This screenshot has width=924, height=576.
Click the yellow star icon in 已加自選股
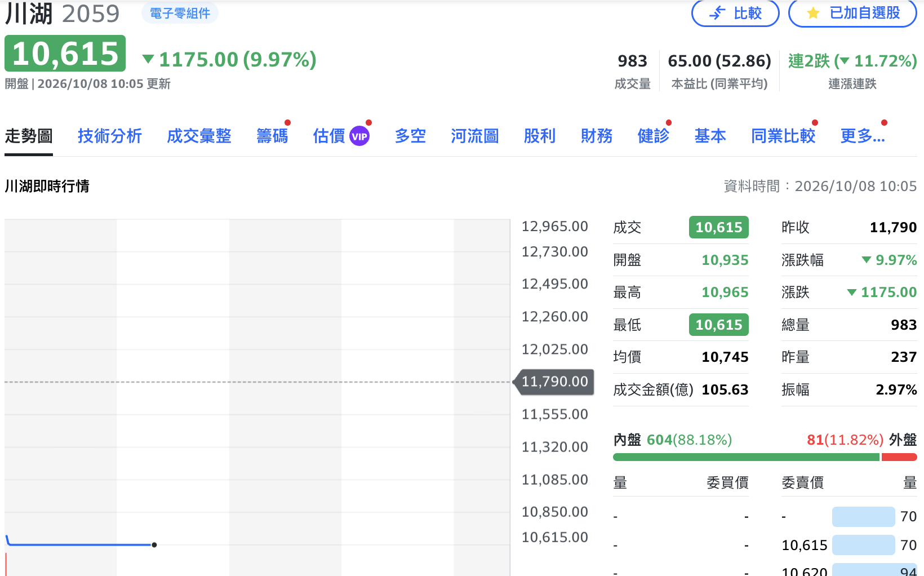(x=813, y=13)
